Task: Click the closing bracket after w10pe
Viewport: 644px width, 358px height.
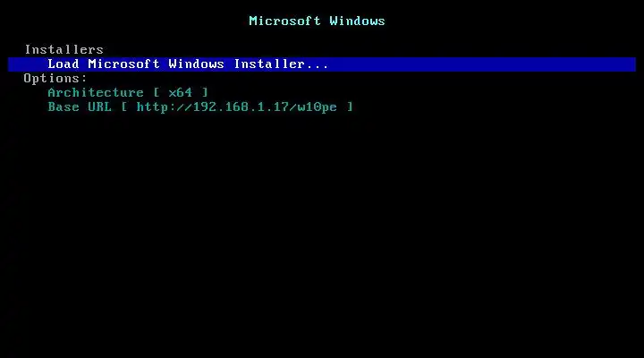Action: (x=350, y=107)
